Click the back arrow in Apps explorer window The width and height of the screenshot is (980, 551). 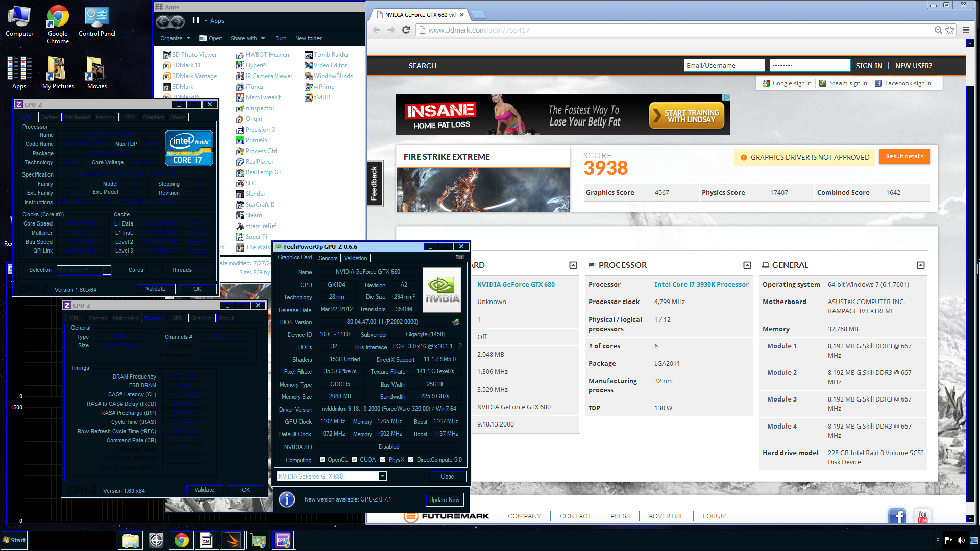tap(163, 21)
